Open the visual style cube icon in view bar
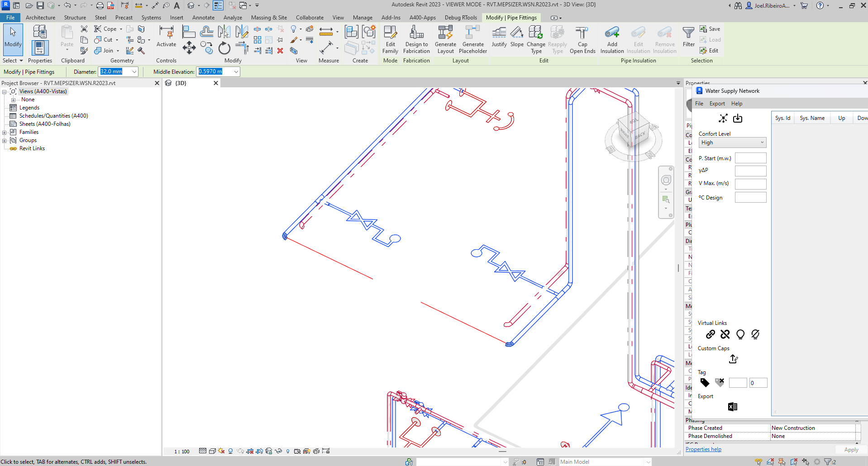The image size is (868, 466). pyautogui.click(x=212, y=451)
